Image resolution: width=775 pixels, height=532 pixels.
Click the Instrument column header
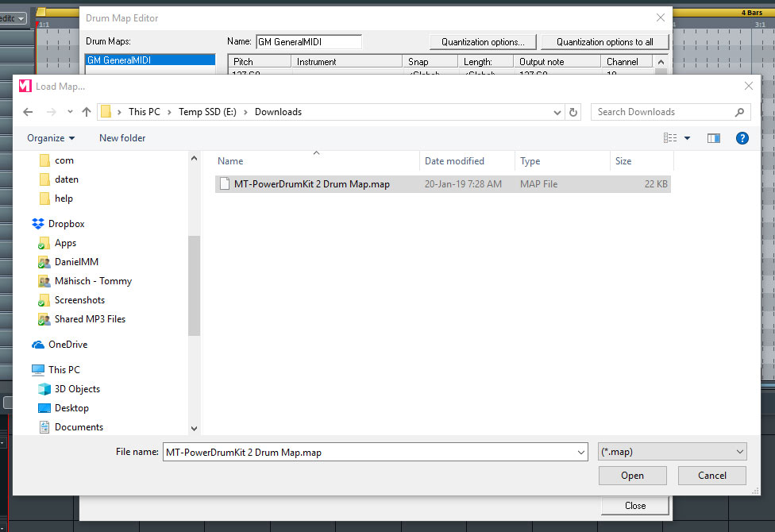coord(346,62)
